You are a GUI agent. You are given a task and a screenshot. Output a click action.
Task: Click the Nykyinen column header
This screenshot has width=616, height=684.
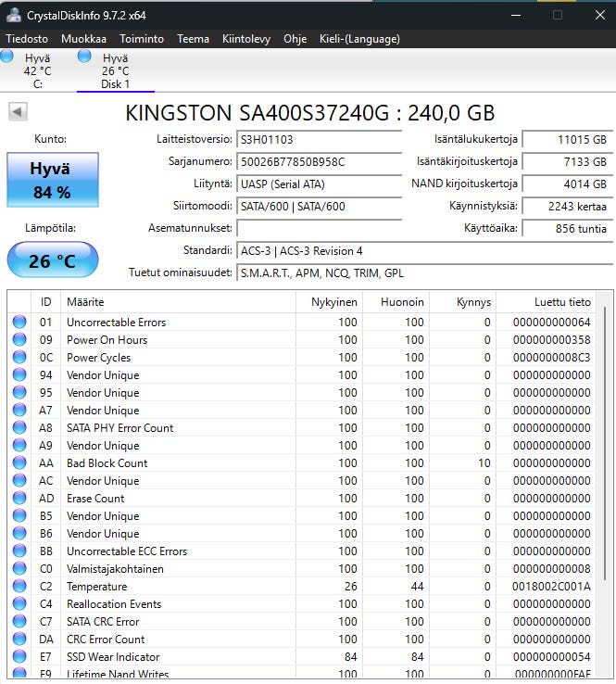[329, 302]
